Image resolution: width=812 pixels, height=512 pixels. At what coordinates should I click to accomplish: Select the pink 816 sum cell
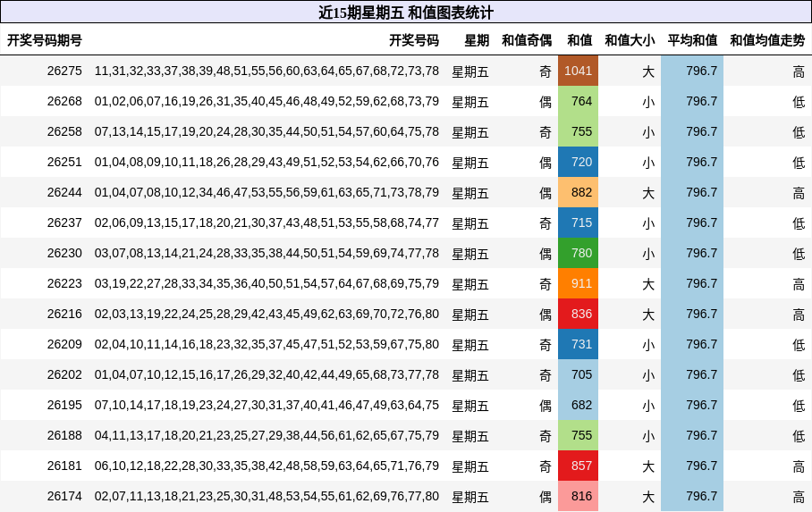click(578, 497)
